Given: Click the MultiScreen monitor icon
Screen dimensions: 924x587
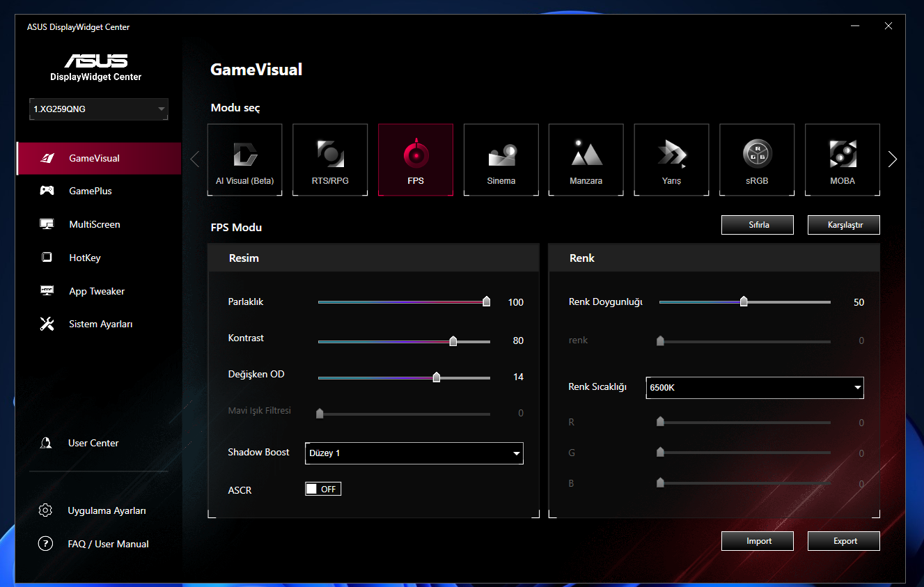Looking at the screenshot, I should 47,224.
